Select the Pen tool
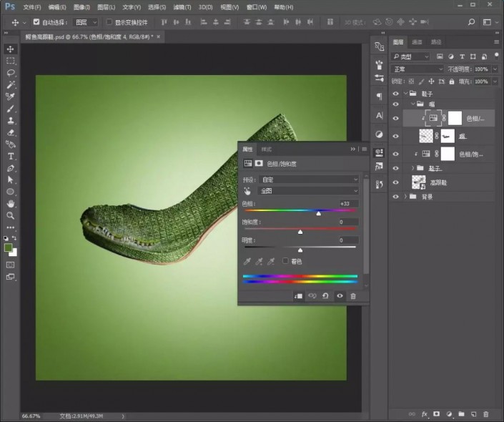504x422 pixels. (x=10, y=168)
